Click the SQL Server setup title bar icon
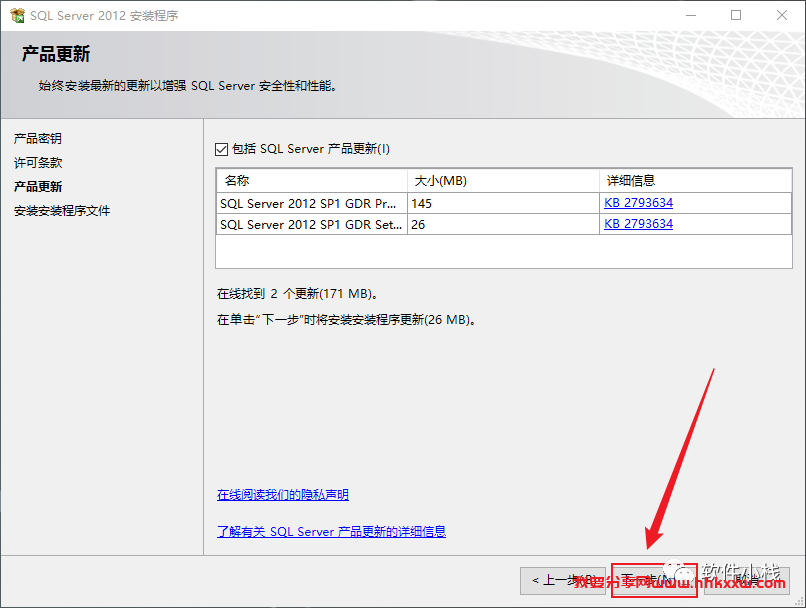This screenshot has width=806, height=608. point(17,15)
